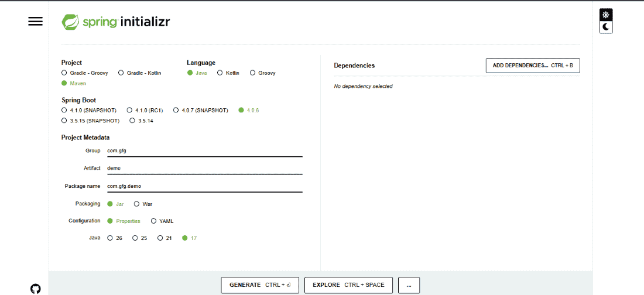Switch to light theme sun icon
The height and width of the screenshot is (295, 644).
tap(606, 15)
